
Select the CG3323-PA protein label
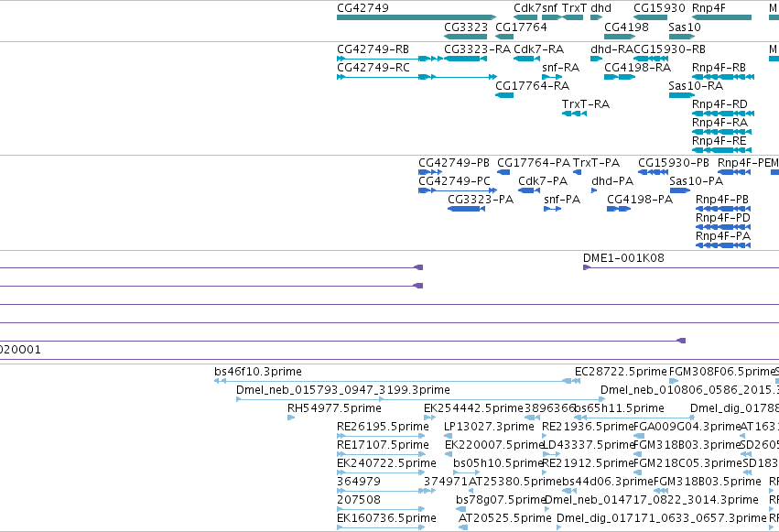481,200
